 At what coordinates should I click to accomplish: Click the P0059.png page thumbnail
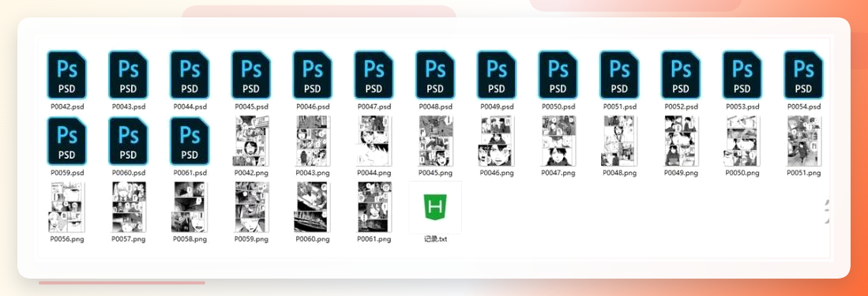tap(251, 207)
